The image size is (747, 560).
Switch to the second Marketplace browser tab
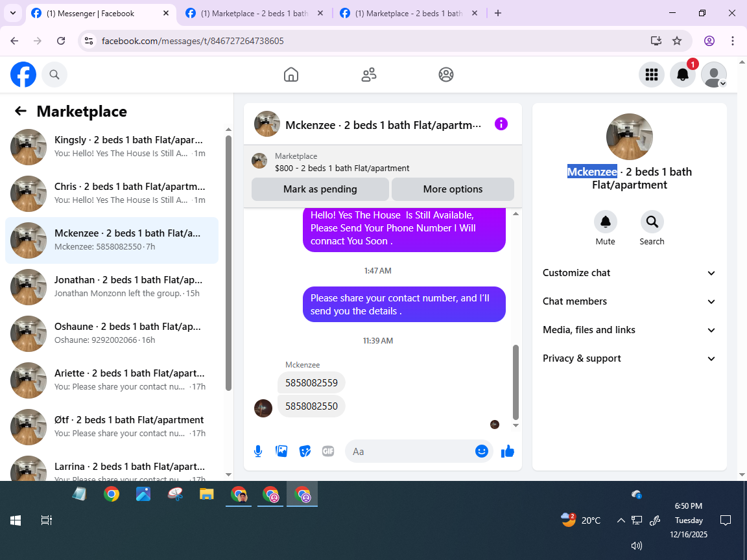point(254,14)
